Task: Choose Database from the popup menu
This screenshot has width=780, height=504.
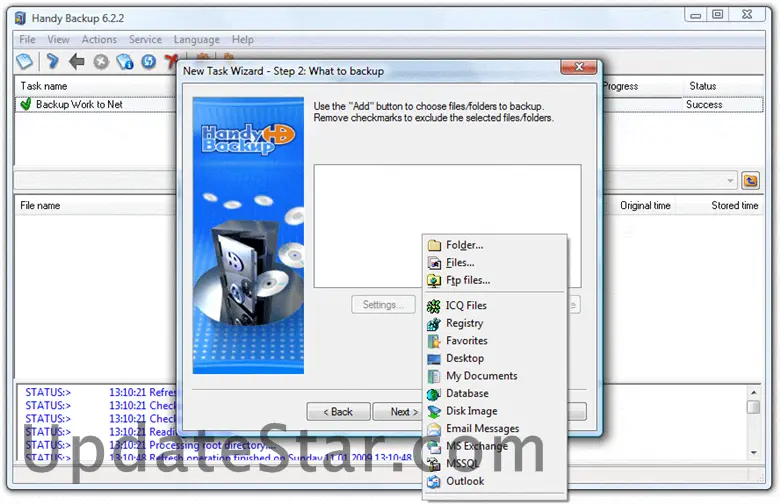Action: tap(495, 394)
